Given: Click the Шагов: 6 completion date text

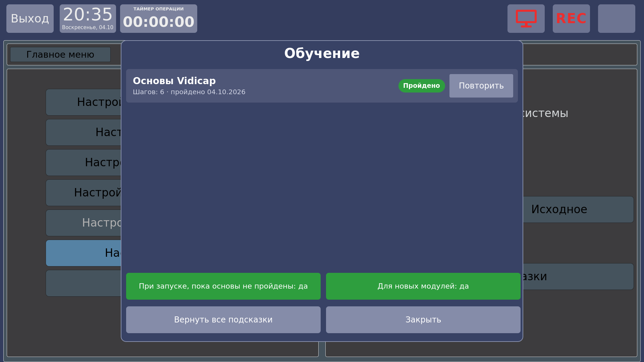Looking at the screenshot, I should [x=189, y=92].
